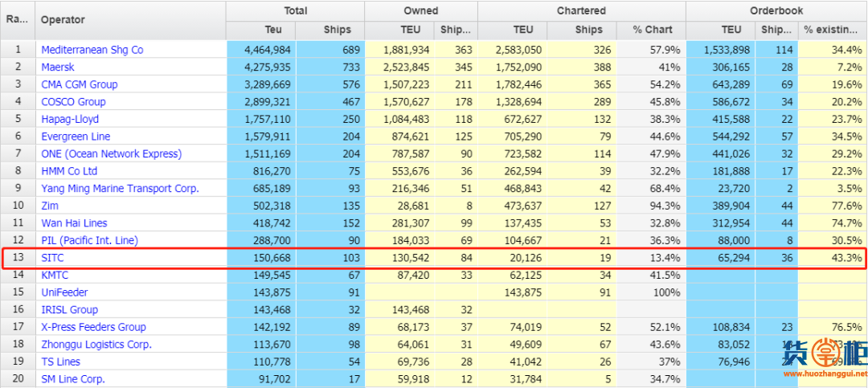Viewport: 868px width, 388px height.
Task: Select Hapag-Lloyd total Teu 1,757,110
Action: [x=260, y=119]
